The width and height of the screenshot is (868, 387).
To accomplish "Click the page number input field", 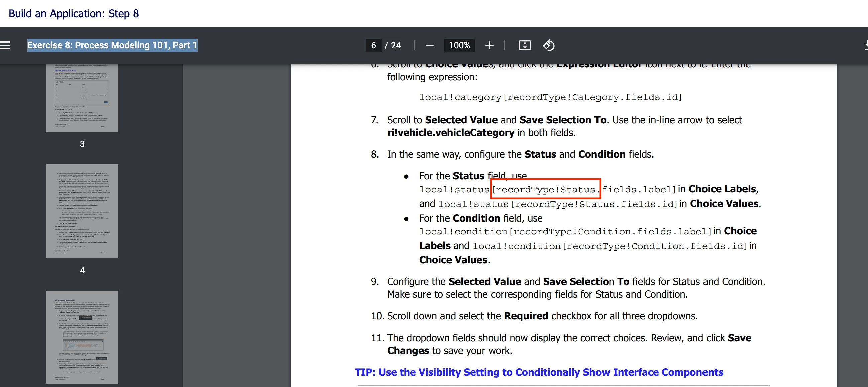I will click(x=374, y=45).
